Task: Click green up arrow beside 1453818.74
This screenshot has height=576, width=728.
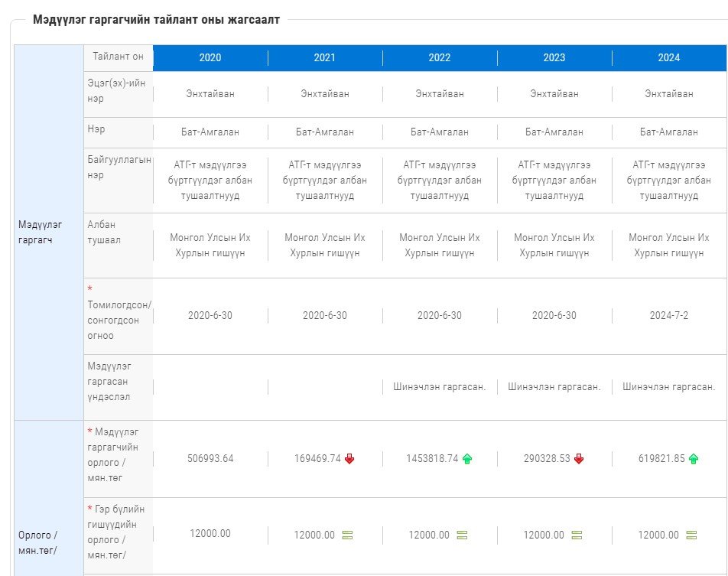Action: (x=467, y=459)
